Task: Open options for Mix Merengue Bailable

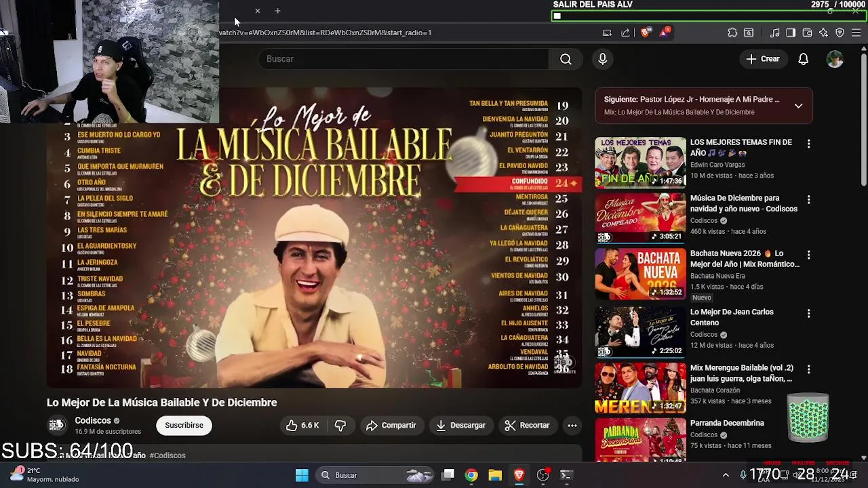Action: point(808,369)
